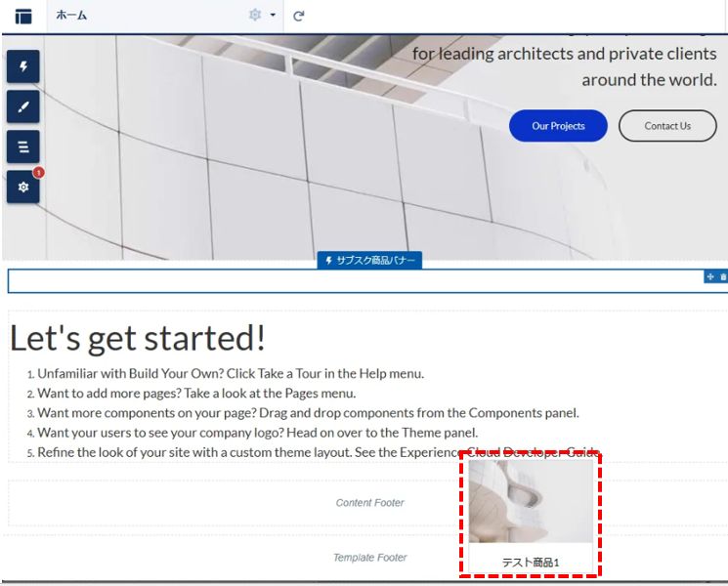728x586 pixels.
Task: Click the Contact Us button
Action: (x=667, y=126)
